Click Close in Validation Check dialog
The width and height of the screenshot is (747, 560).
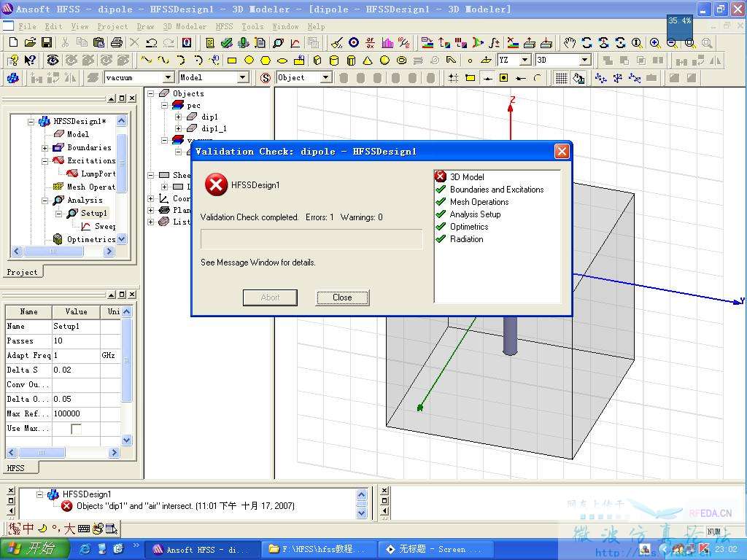[x=342, y=297]
